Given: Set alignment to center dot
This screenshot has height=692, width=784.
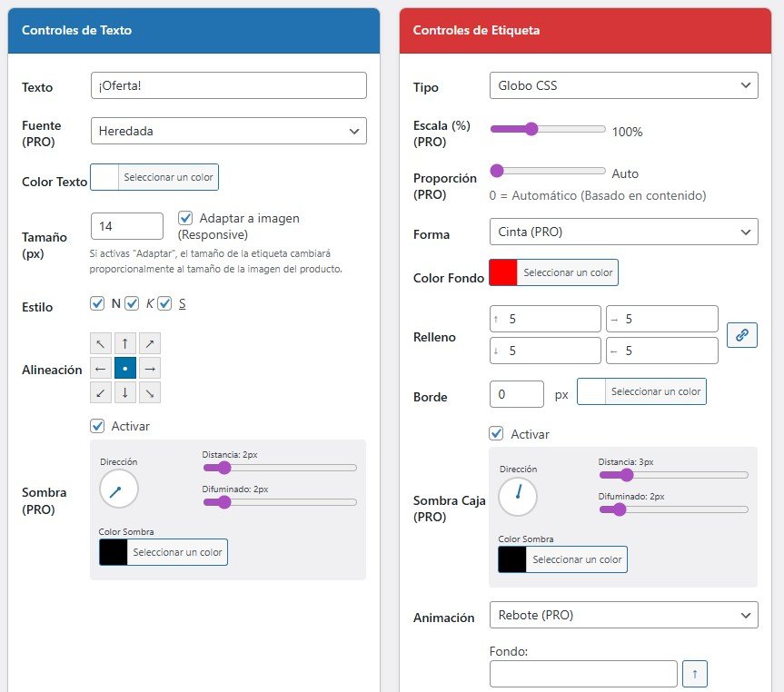Looking at the screenshot, I should 125,369.
